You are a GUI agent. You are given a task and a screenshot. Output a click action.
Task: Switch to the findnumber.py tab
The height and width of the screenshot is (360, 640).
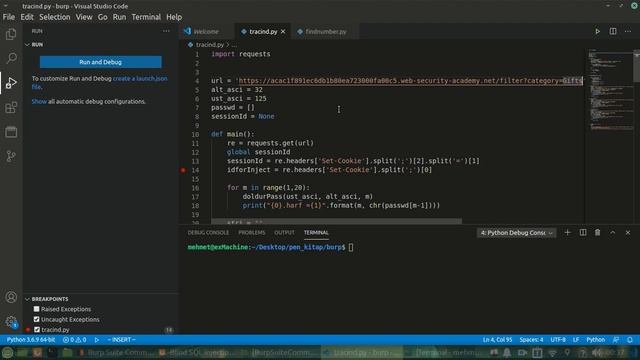pos(326,31)
